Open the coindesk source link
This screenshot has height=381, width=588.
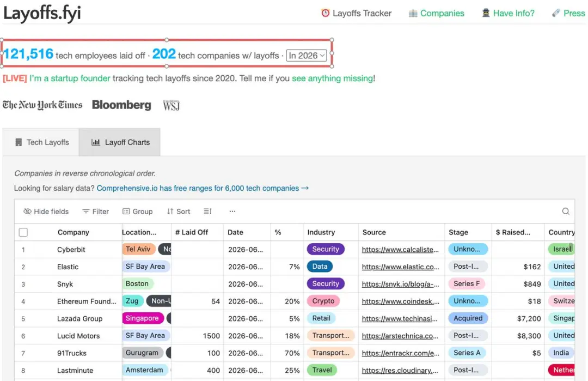pos(400,301)
